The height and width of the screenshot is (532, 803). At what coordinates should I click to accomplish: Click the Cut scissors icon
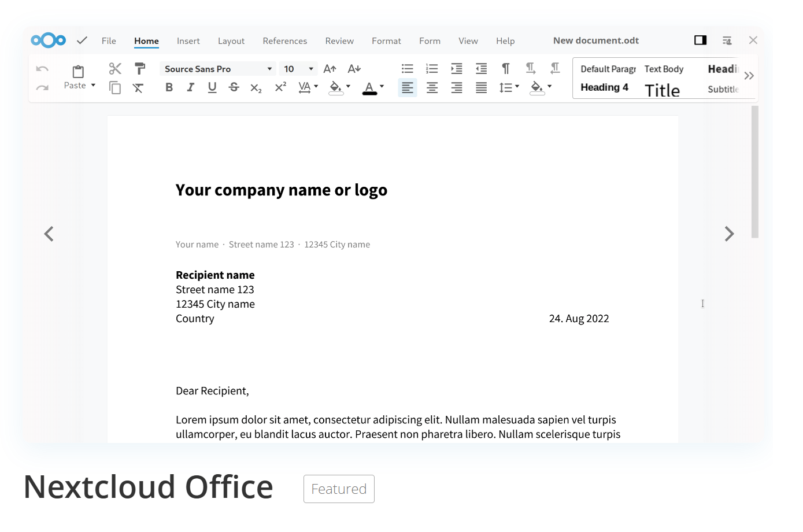[115, 69]
